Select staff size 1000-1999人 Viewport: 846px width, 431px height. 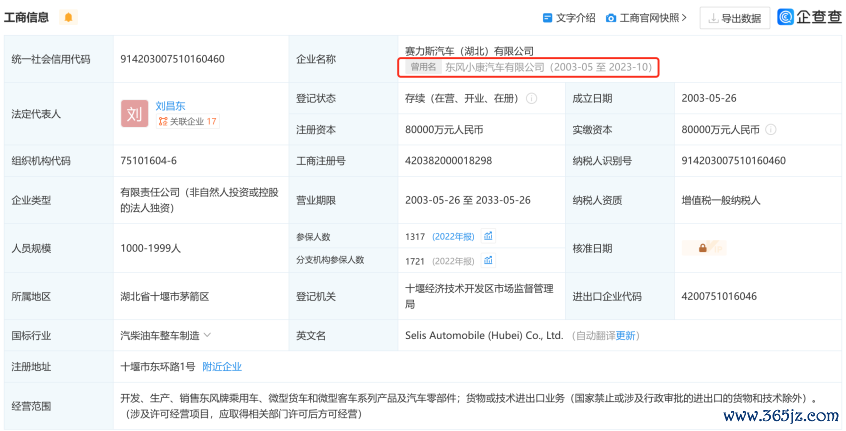tap(151, 248)
